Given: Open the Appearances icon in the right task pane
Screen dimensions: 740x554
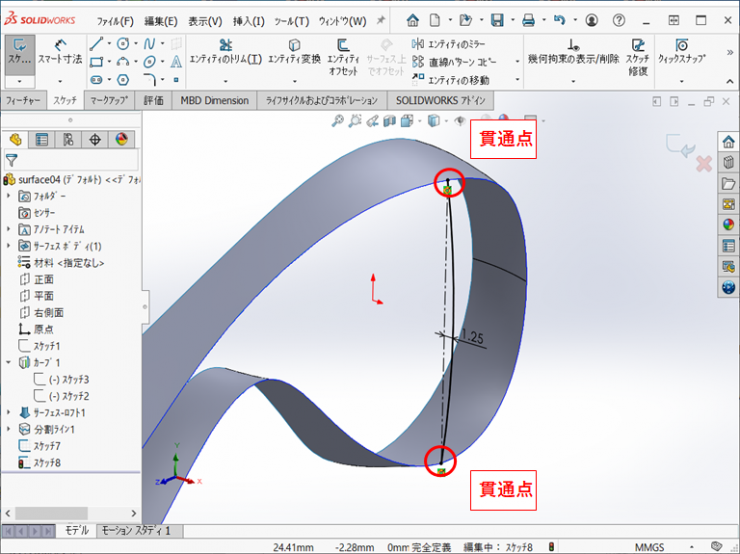Looking at the screenshot, I should (728, 225).
